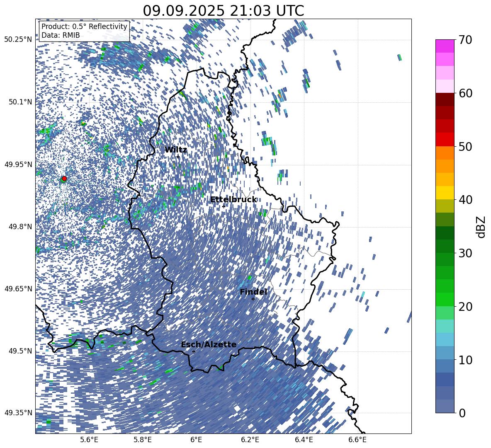Click the 6°E longitude label
The image size is (491, 448).
[x=196, y=440]
